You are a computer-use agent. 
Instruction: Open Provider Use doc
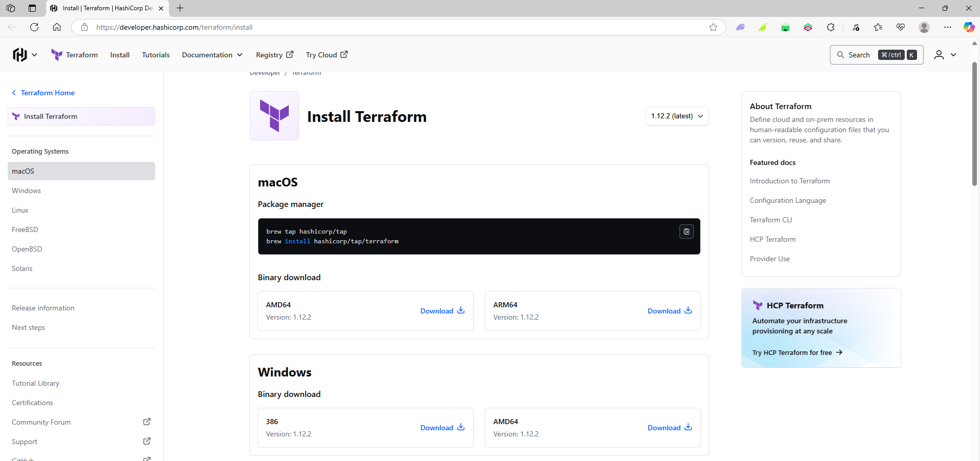770,259
